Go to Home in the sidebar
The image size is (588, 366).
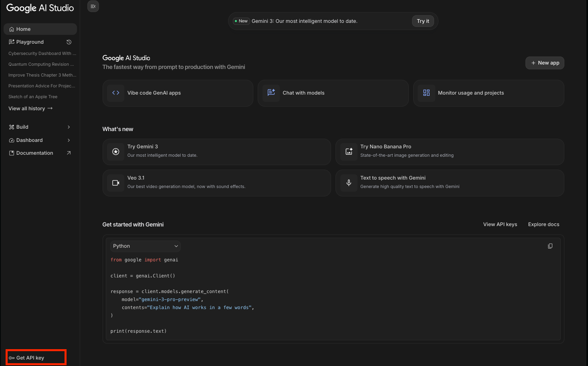[40, 29]
